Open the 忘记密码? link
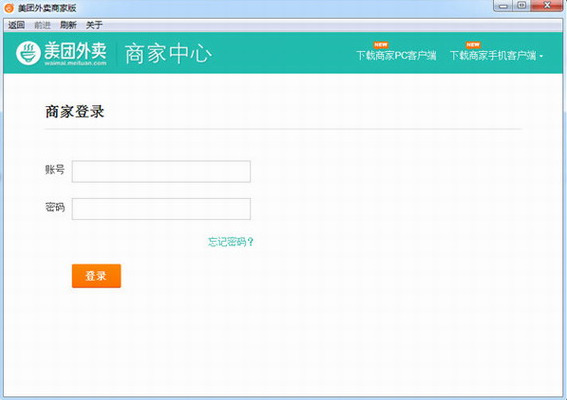567x400 pixels. (231, 242)
